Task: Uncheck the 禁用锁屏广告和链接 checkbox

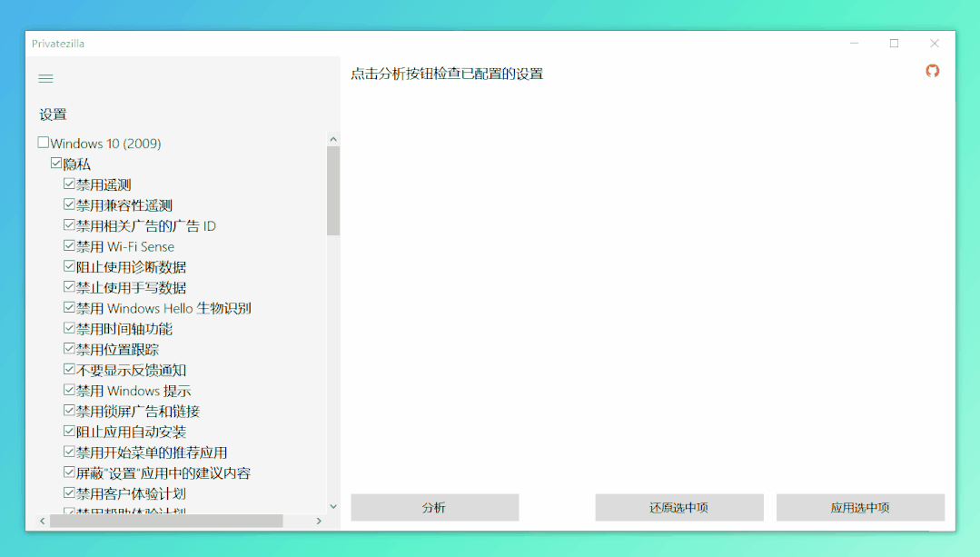Action: click(69, 411)
